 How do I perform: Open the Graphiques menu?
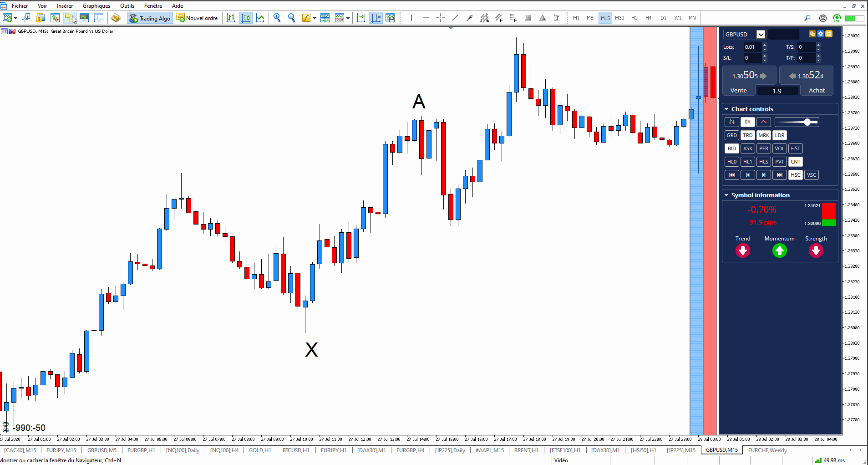(96, 6)
